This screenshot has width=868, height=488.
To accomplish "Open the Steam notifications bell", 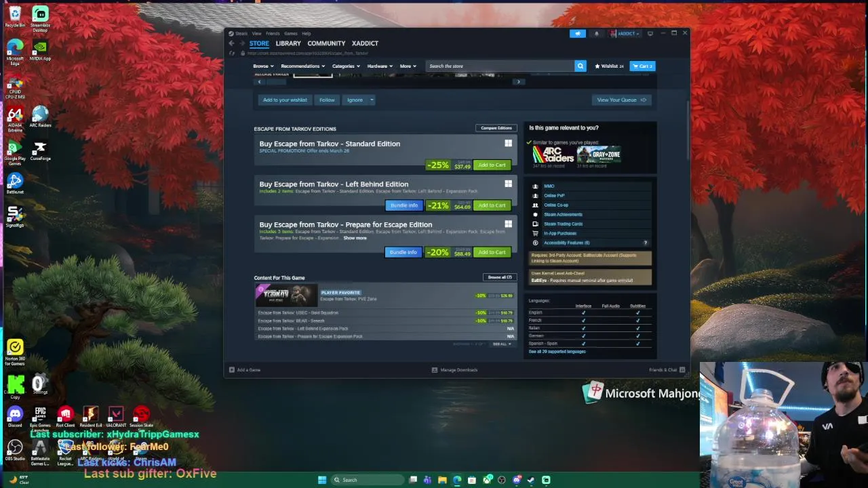I will [597, 33].
